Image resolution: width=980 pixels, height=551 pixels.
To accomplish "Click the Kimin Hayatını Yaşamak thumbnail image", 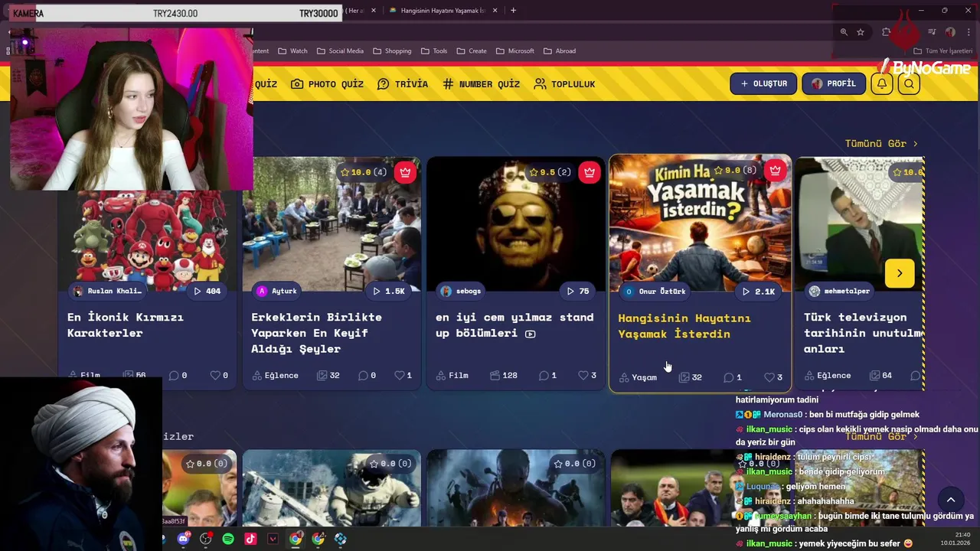I will click(x=700, y=223).
